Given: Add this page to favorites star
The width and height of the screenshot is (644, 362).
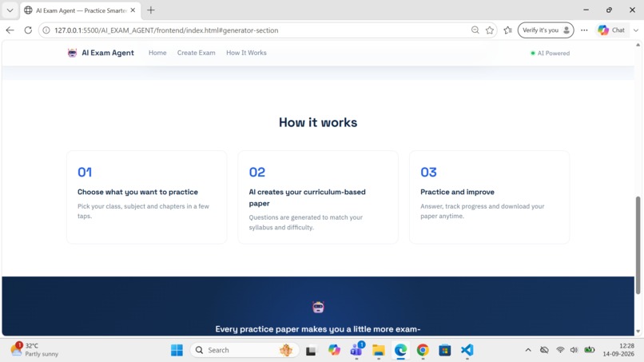Looking at the screenshot, I should coord(490,30).
